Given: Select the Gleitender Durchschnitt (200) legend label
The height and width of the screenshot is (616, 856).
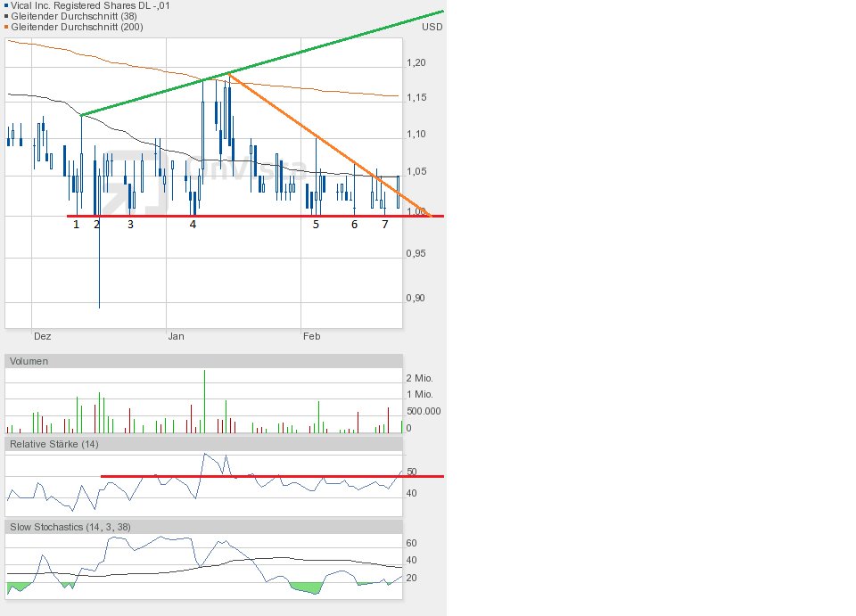Looking at the screenshot, I should pyautogui.click(x=77, y=28).
